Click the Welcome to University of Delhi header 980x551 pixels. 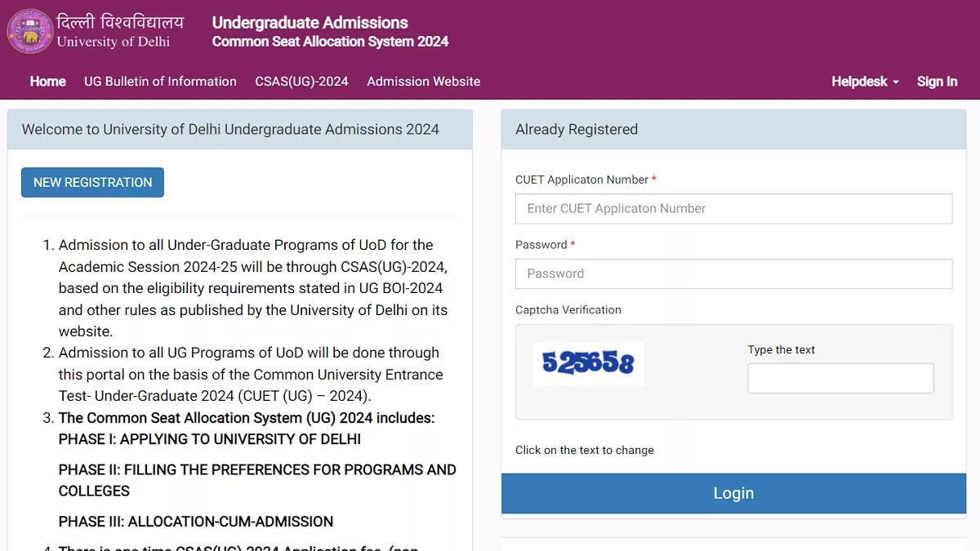click(240, 129)
